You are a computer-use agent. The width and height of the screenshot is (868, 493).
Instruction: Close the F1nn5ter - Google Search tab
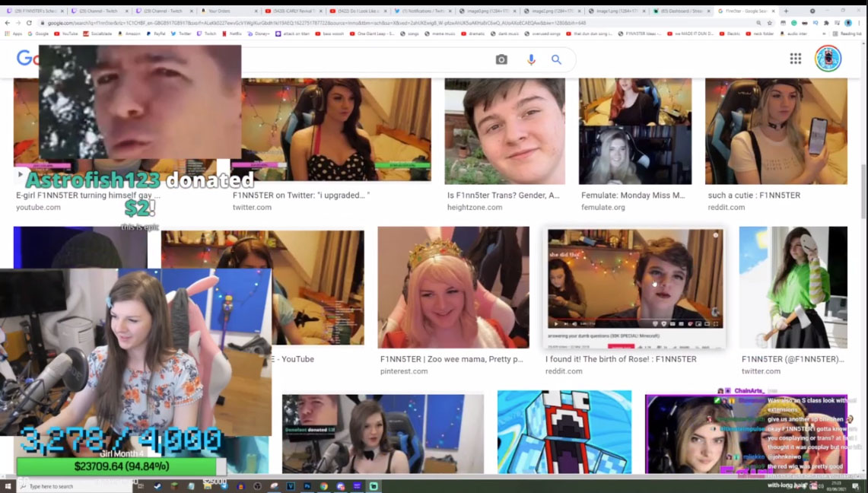774,11
